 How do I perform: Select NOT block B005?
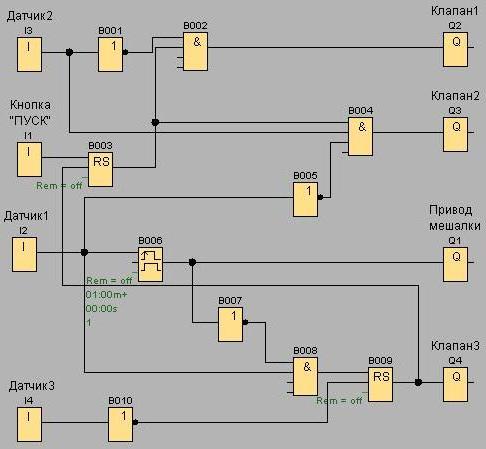(x=305, y=199)
